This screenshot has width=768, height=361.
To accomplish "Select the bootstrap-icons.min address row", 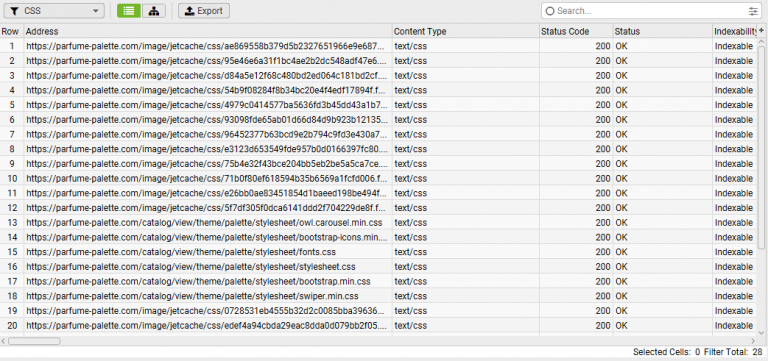I will (x=207, y=237).
